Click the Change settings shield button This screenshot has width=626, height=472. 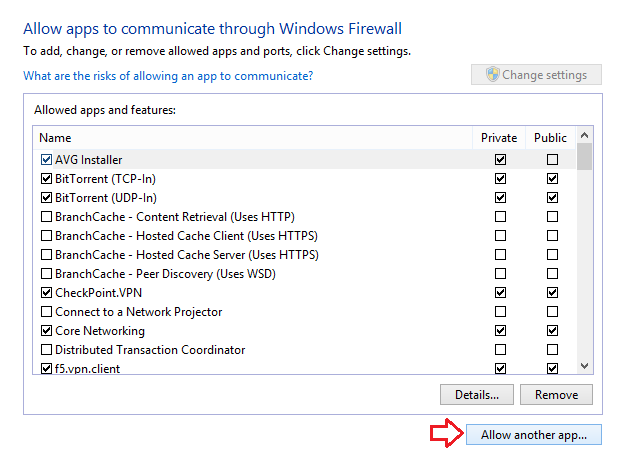point(536,75)
